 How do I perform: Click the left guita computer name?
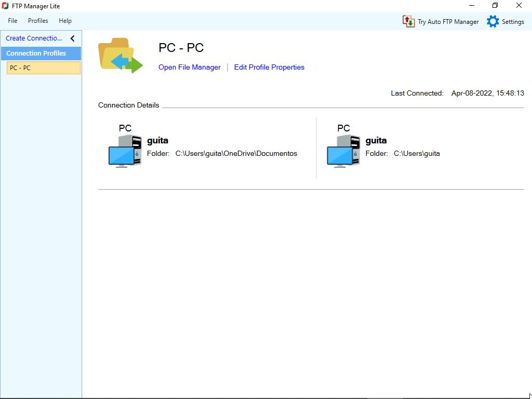click(x=157, y=140)
